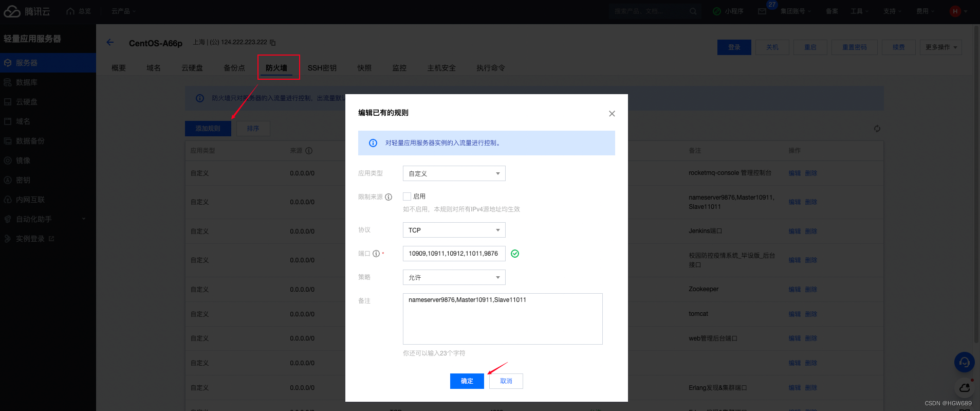This screenshot has width=980, height=411.
Task: Open 云硬盘 in the sidebar
Action: point(48,102)
